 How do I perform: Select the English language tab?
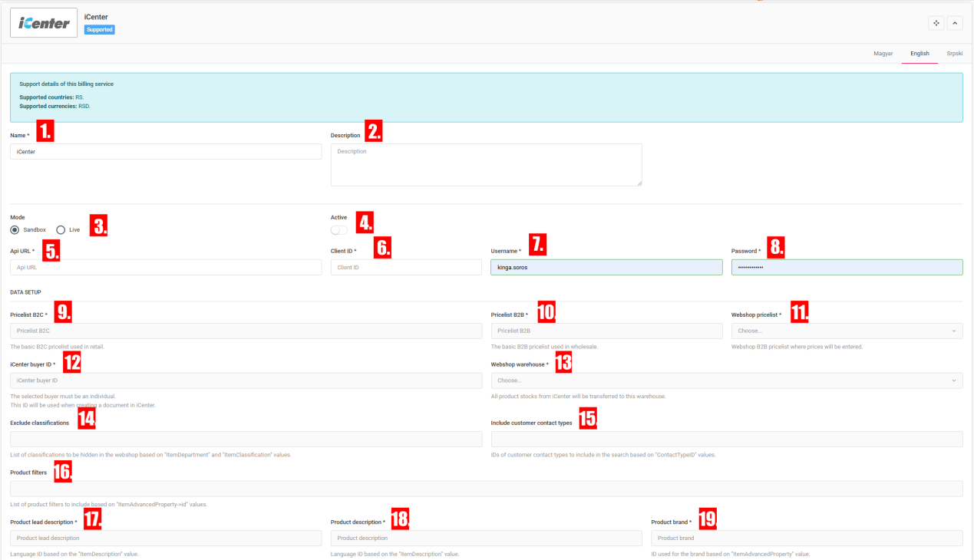tap(920, 54)
